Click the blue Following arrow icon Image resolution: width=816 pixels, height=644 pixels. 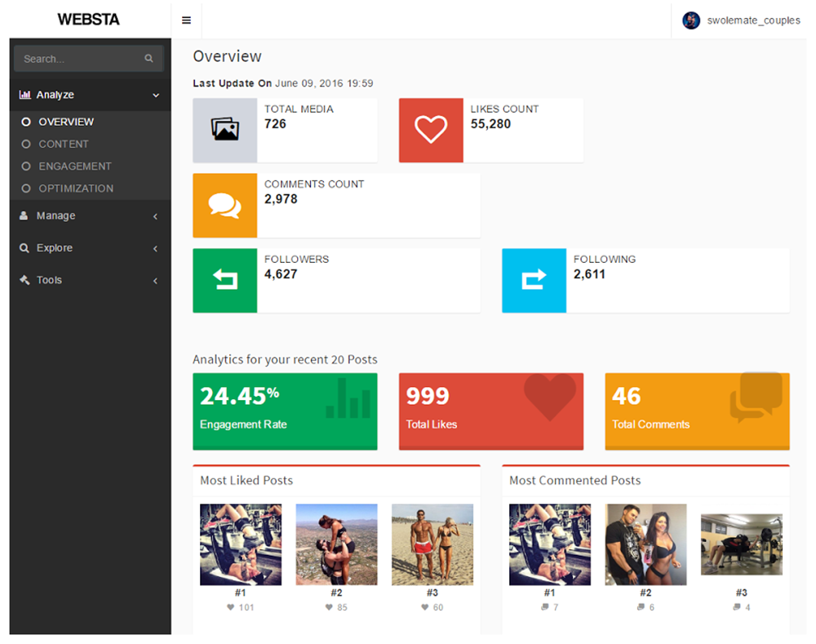[x=534, y=280]
